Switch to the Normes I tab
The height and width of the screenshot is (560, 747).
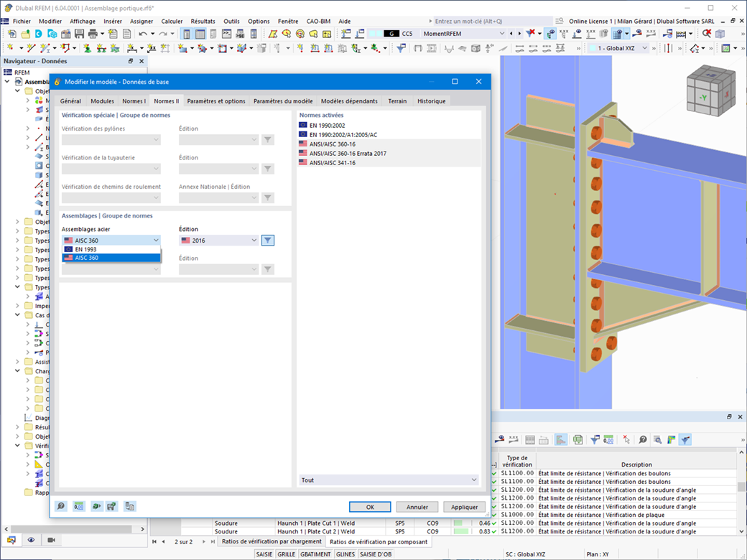tap(134, 101)
